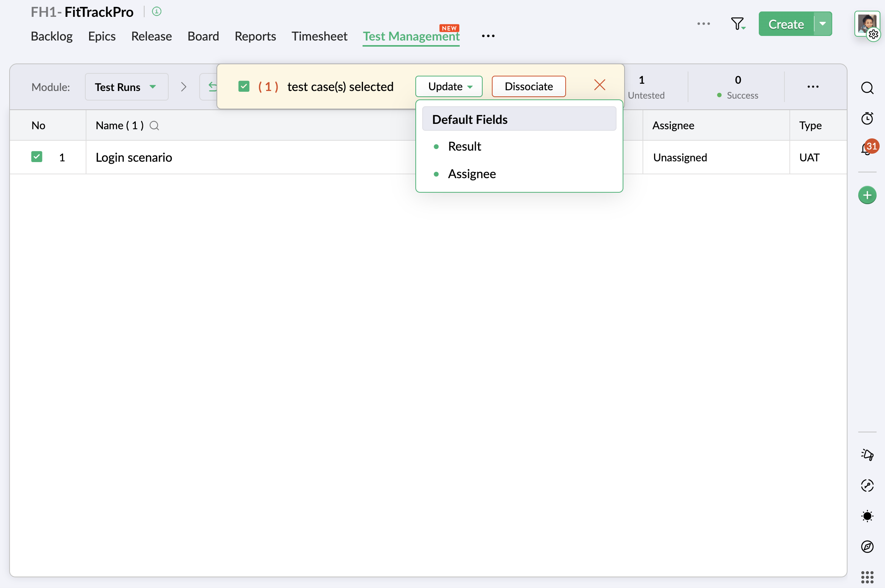Image resolution: width=885 pixels, height=588 pixels.
Task: Choose Assignee from Default Fields menu
Action: (472, 174)
